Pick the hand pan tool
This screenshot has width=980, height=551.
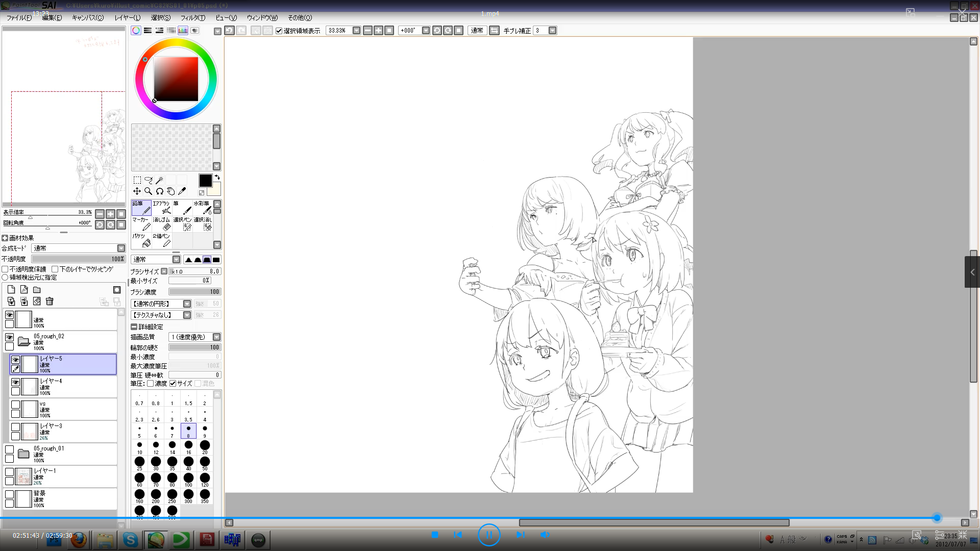[x=171, y=191]
